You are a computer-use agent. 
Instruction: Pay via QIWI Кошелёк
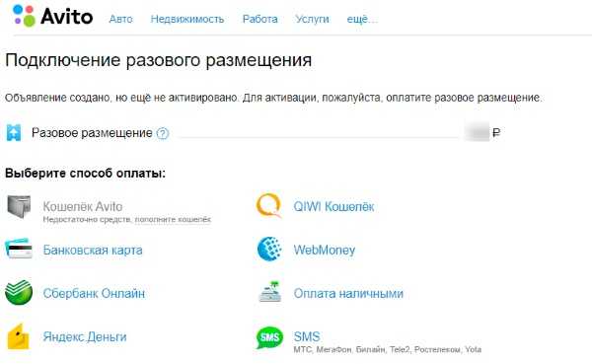tap(334, 206)
